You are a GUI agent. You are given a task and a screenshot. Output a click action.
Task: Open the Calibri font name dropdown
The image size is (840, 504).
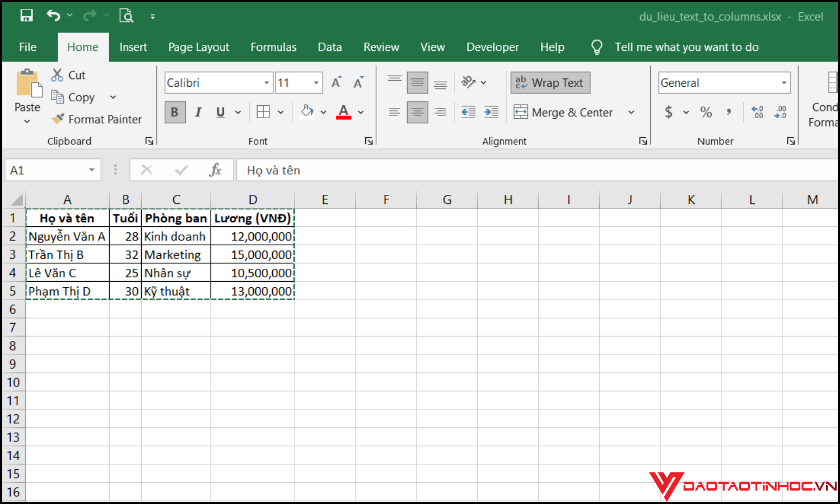[x=267, y=83]
